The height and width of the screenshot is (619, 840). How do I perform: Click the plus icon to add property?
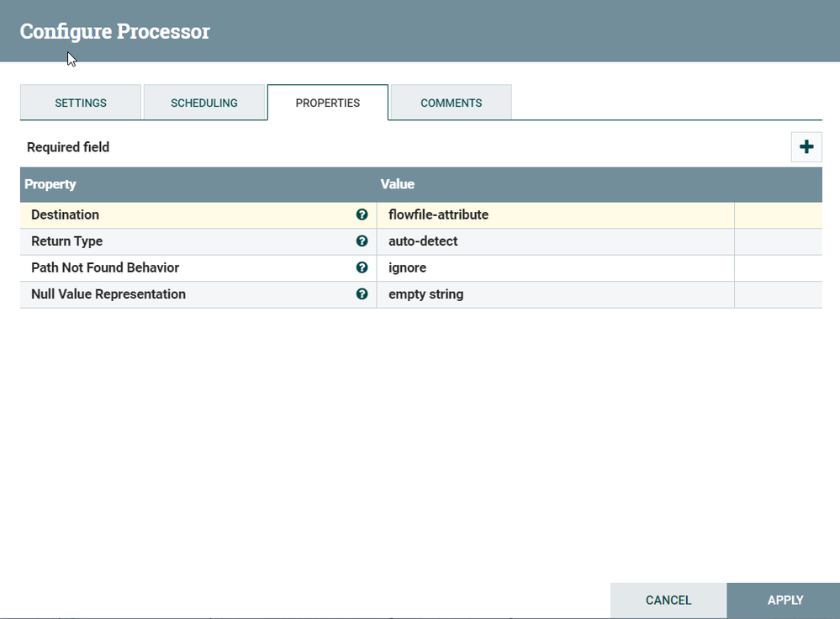click(x=806, y=147)
